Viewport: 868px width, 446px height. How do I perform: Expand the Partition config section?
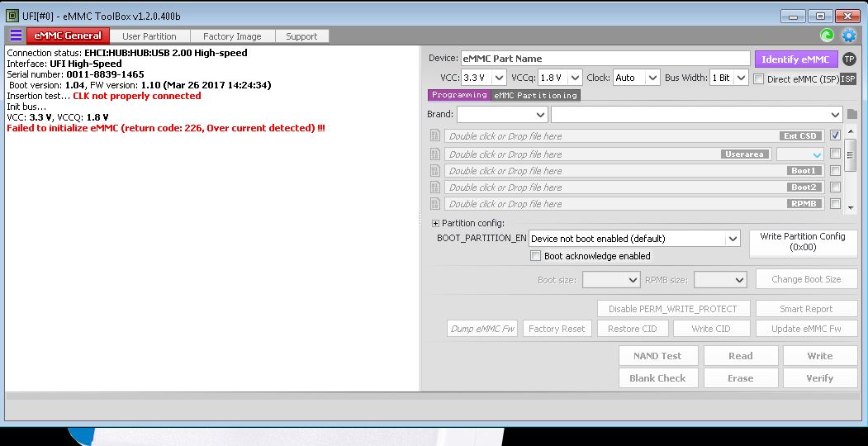click(x=435, y=223)
